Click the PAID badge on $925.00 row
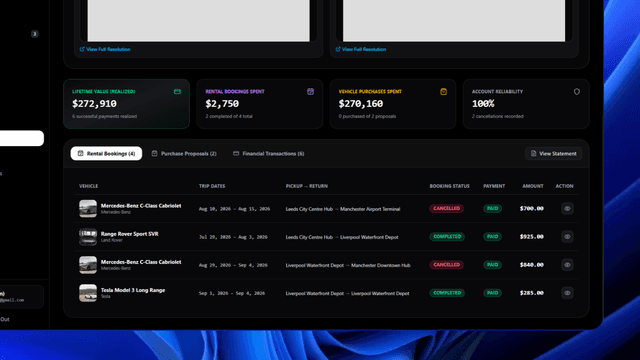 (x=493, y=237)
